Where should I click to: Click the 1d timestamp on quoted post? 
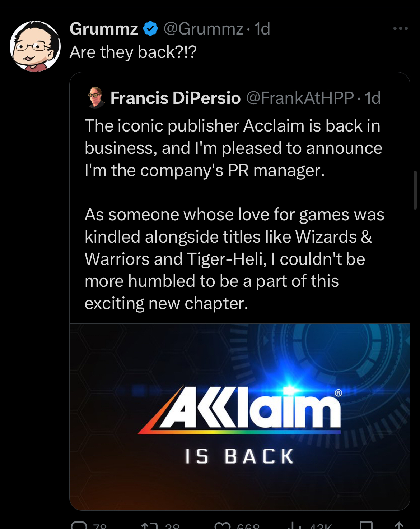373,98
